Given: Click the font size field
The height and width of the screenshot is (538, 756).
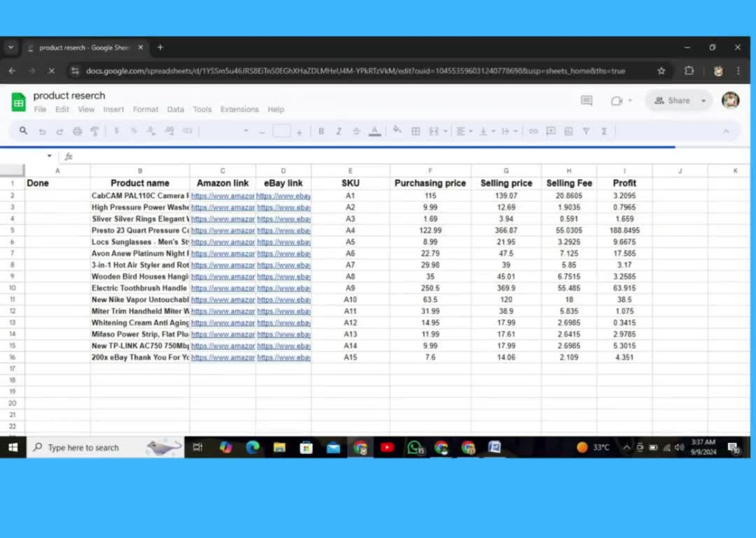Looking at the screenshot, I should 281,131.
